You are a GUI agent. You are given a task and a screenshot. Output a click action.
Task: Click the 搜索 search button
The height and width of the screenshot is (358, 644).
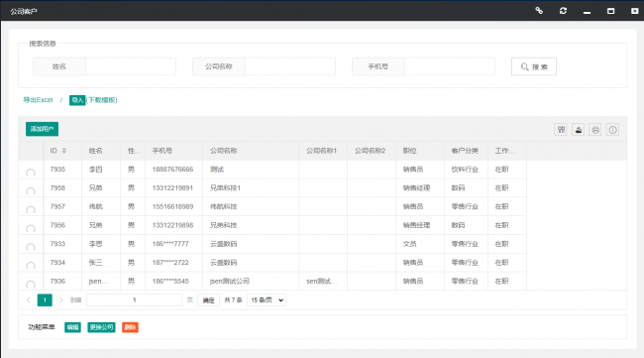coord(534,66)
